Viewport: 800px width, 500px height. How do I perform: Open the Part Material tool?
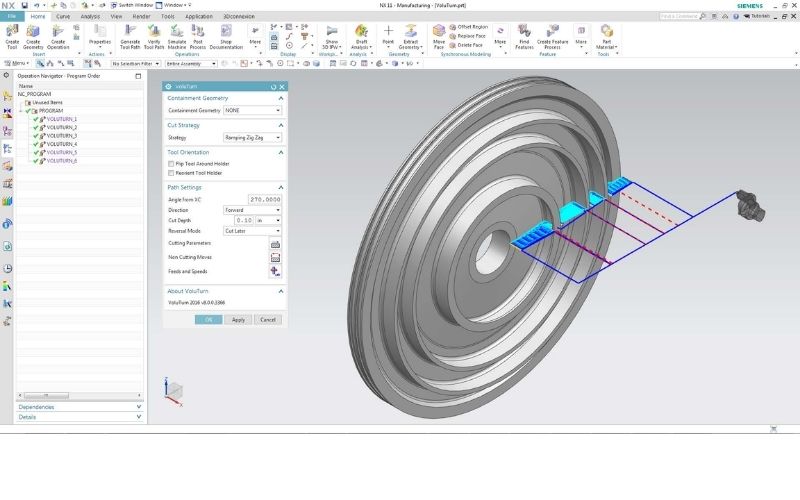[x=606, y=37]
